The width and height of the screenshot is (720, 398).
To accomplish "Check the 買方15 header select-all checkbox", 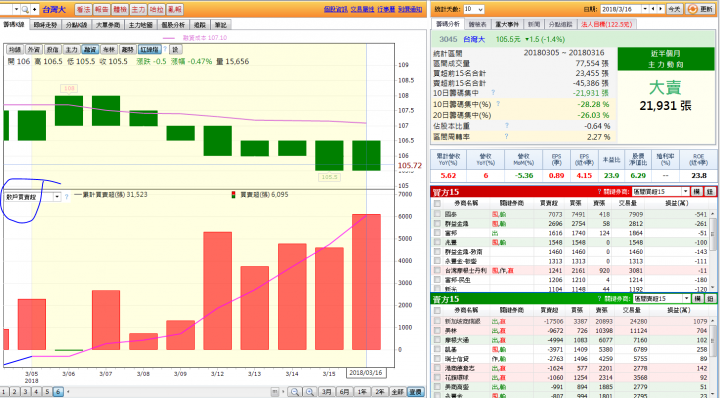I will pyautogui.click(x=437, y=203).
